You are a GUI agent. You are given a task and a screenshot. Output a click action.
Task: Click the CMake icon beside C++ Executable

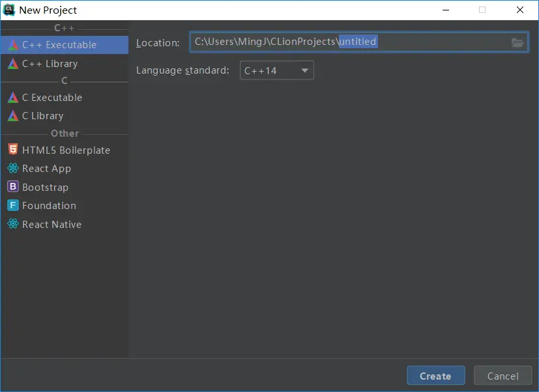[13, 45]
